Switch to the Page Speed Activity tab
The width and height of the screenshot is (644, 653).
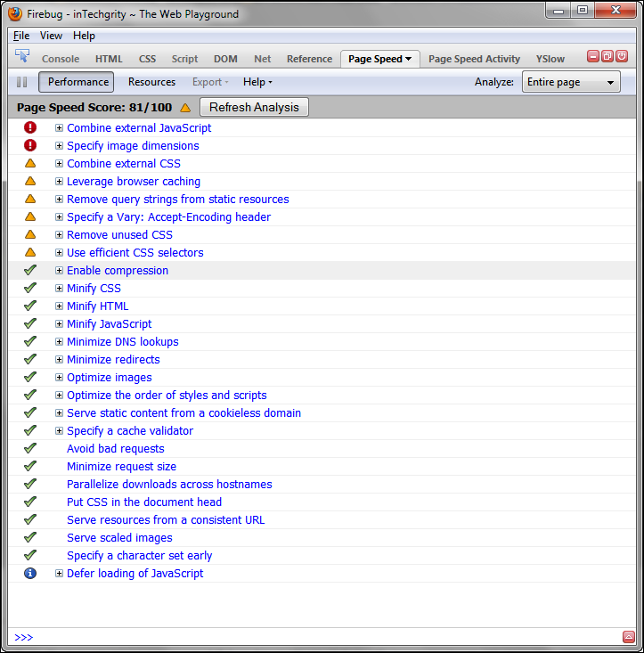point(474,59)
